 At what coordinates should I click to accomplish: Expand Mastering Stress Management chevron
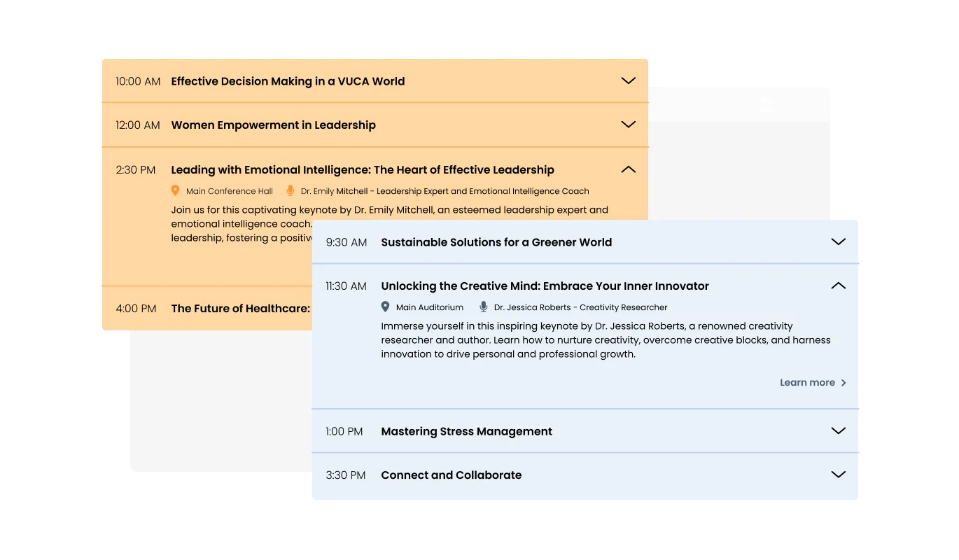point(838,431)
